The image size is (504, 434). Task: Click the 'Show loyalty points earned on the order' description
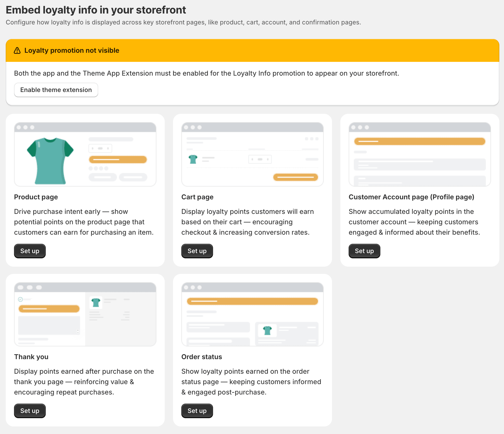[x=251, y=382]
